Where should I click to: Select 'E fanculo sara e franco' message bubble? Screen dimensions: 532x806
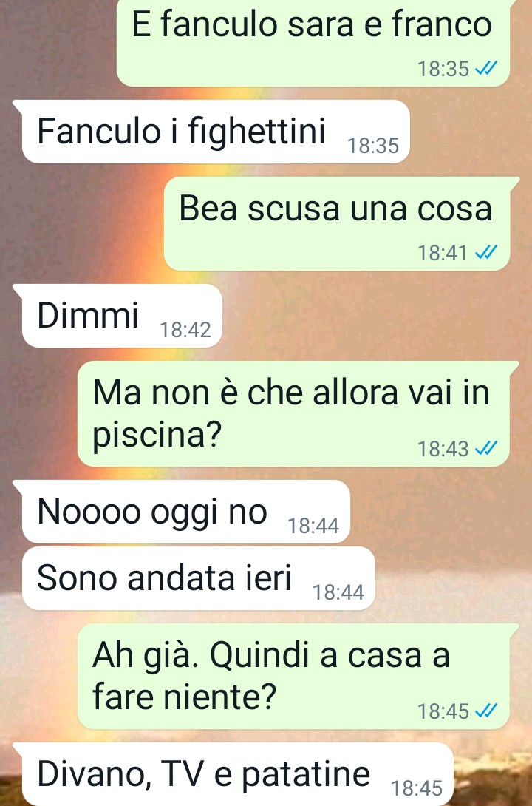click(314, 41)
